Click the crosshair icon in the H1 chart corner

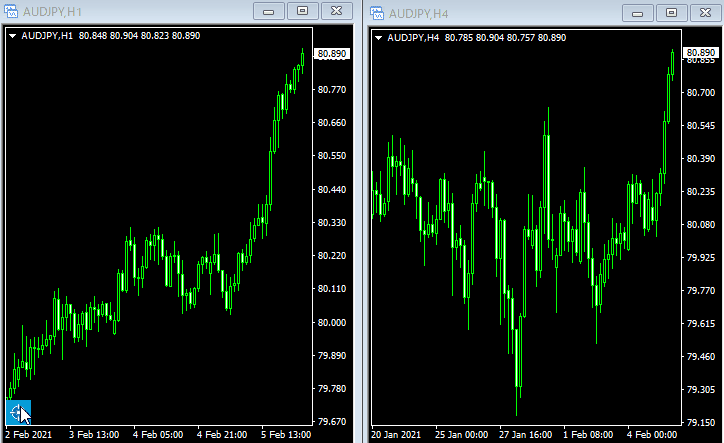(x=18, y=412)
